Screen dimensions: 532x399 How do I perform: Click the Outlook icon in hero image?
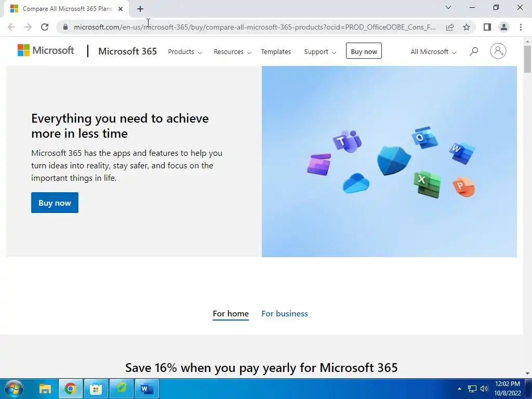(424, 137)
